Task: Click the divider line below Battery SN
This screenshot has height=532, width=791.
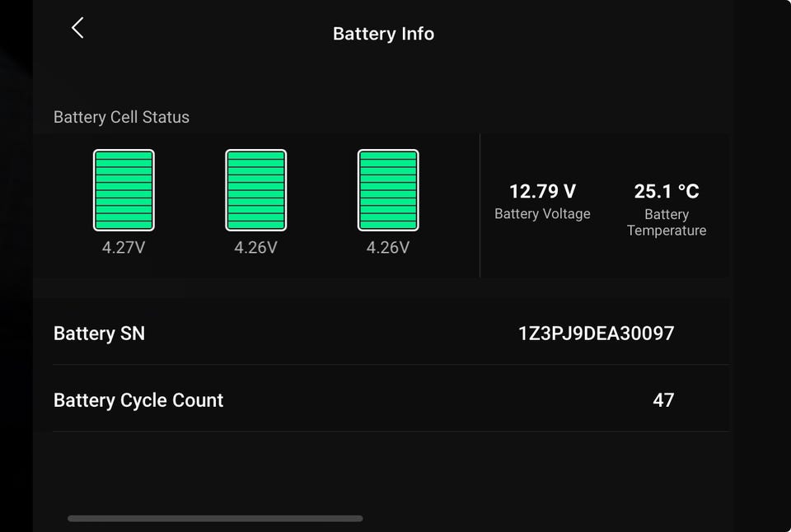Action: click(391, 365)
